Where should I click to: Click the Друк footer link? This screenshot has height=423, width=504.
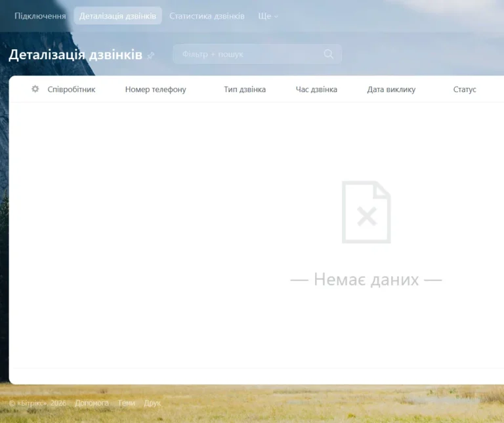pyautogui.click(x=152, y=403)
